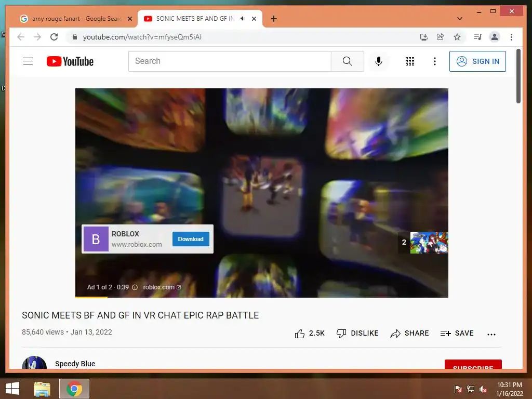Click the address bar URL

tap(142, 37)
